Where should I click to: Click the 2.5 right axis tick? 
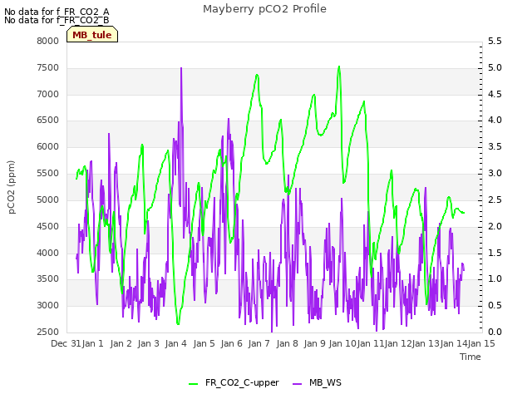coord(495,199)
